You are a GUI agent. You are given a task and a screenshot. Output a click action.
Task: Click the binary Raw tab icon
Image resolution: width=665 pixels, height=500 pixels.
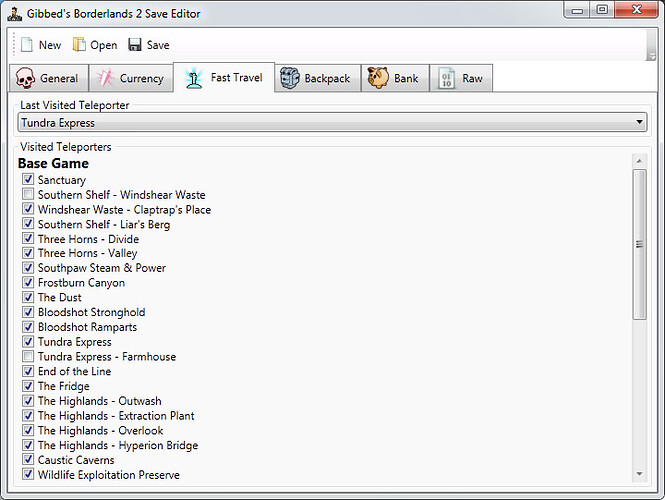447,78
